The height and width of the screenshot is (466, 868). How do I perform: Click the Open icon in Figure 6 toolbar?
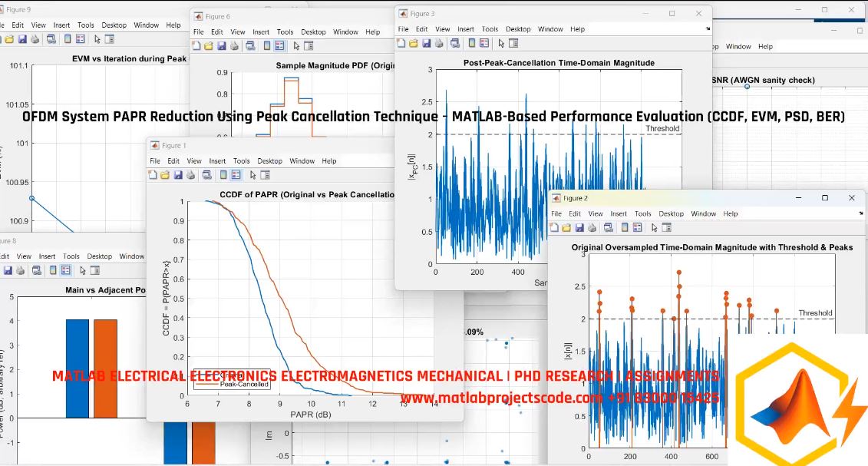[x=207, y=45]
